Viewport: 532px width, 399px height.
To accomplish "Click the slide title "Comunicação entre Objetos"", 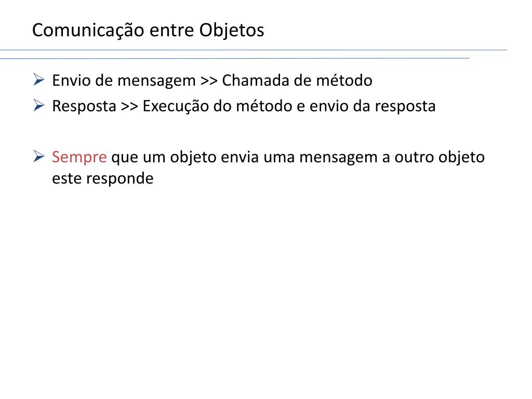I will point(148,30).
